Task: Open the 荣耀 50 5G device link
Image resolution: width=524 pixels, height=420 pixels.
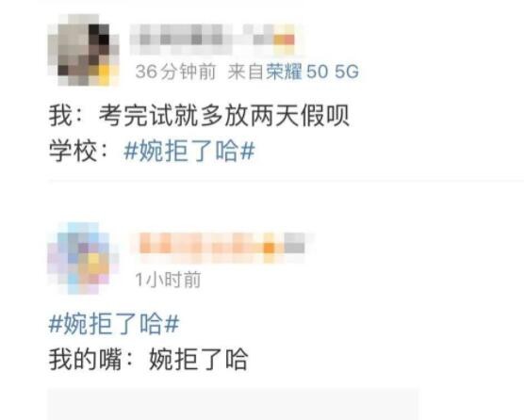Action: click(x=313, y=72)
